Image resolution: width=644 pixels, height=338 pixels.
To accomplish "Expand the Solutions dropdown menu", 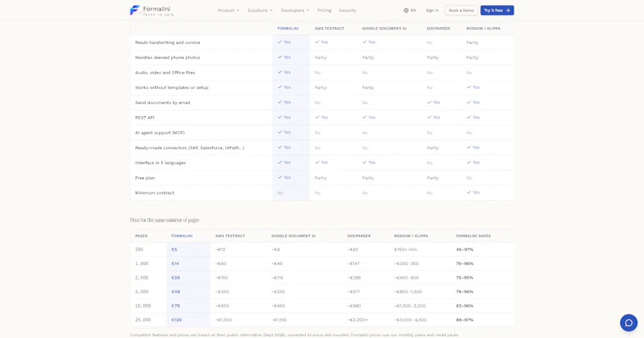I will pos(260,10).
